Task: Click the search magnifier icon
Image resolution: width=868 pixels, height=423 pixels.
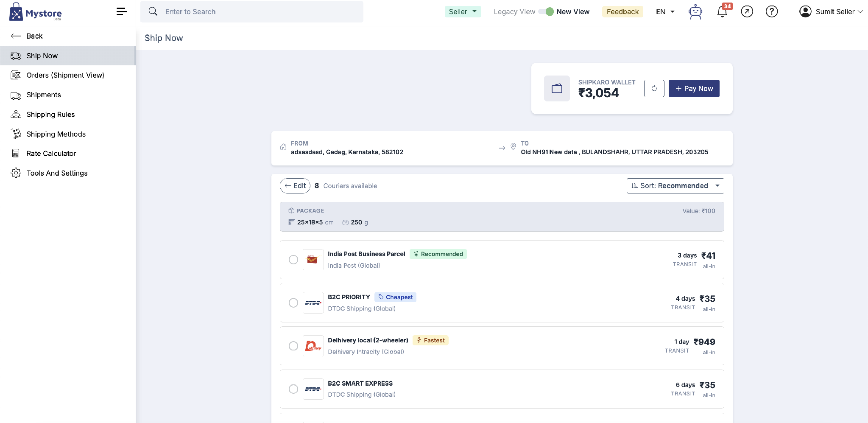Action: [x=153, y=11]
